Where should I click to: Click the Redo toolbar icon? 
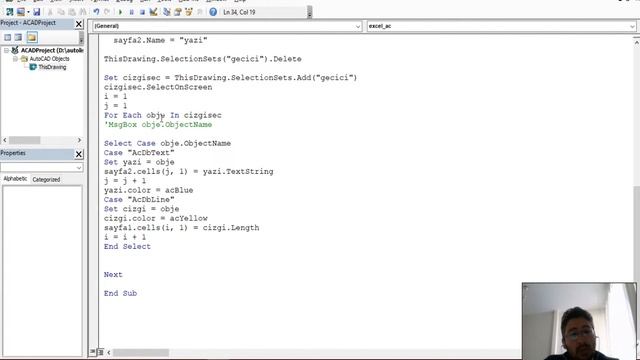[x=107, y=12]
